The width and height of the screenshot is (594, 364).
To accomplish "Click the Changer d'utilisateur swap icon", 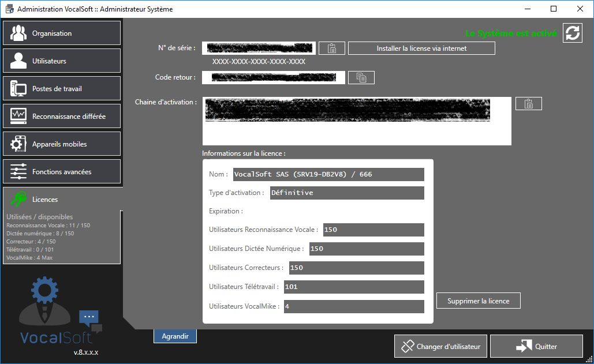I will point(408,346).
